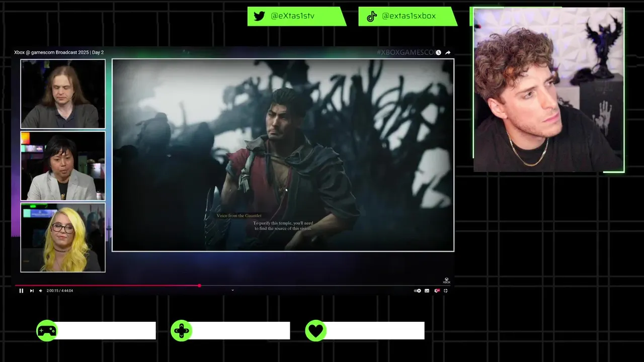Click the 2:00:15 / 4:44:04 time display
Image resolution: width=644 pixels, height=362 pixels.
tap(60, 291)
